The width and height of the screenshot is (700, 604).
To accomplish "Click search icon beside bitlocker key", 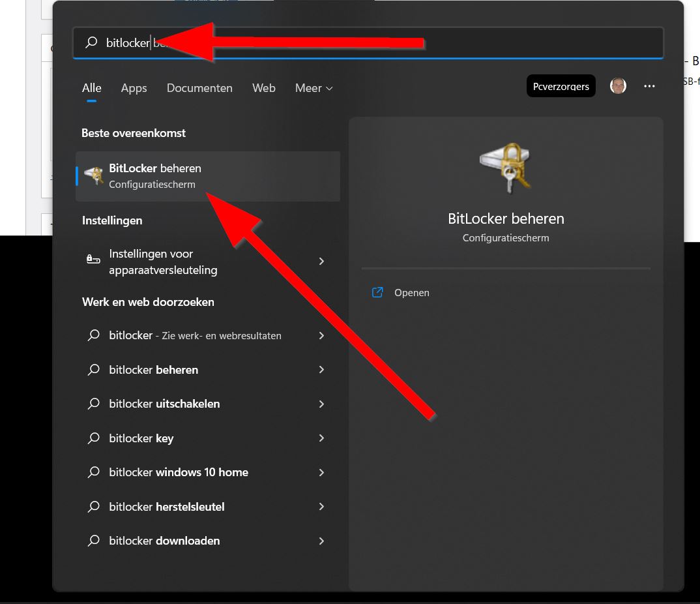I will pos(93,438).
